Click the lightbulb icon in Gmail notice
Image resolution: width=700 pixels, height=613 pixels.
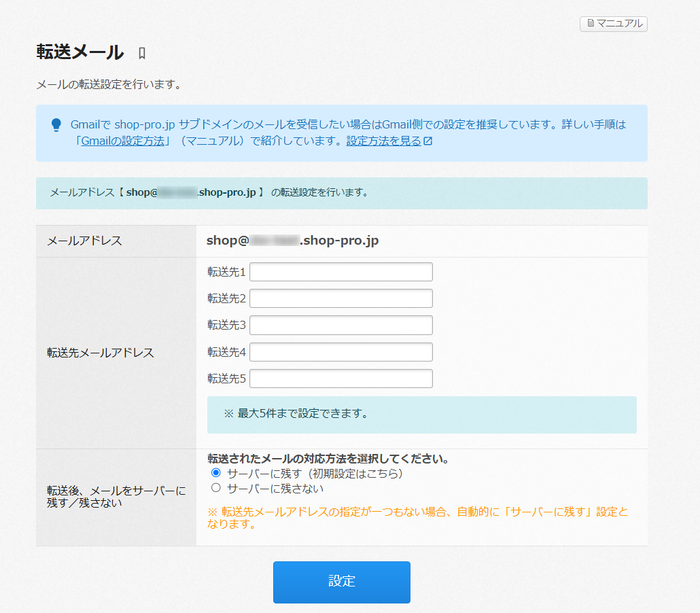(56, 125)
